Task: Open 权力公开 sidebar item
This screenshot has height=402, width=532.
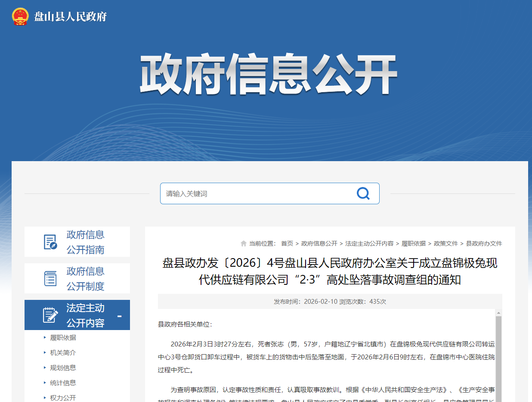Action: [63, 398]
